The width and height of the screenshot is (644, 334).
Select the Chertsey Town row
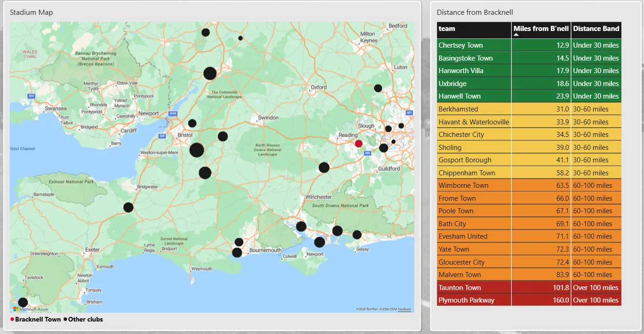[529, 45]
